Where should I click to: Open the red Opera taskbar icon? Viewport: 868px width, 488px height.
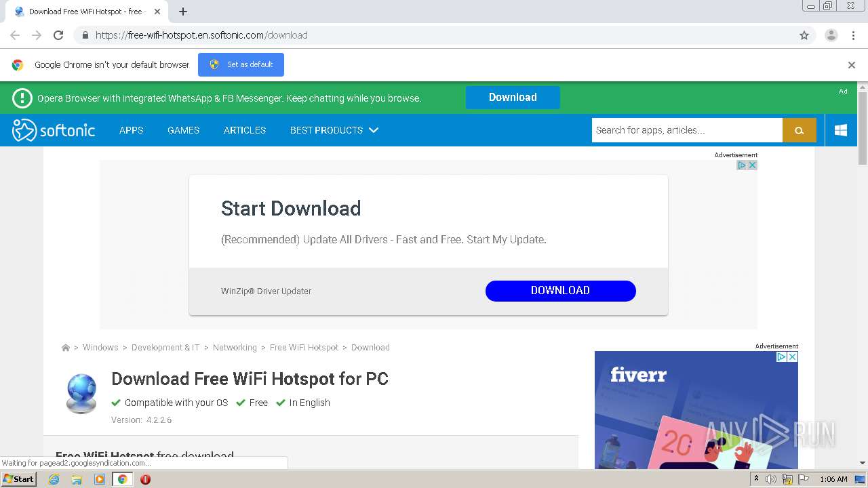point(145,479)
